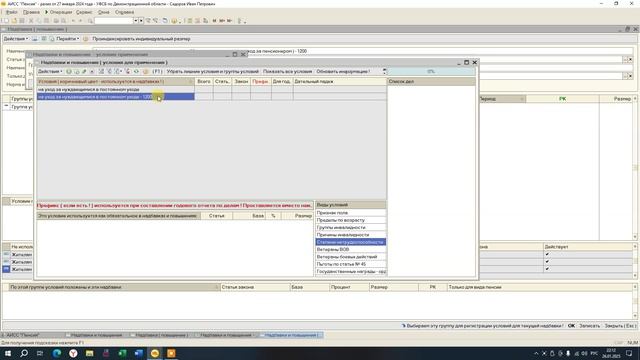The width and height of the screenshot is (640, 360).
Task: Open the Окна menu
Action: coord(103,12)
